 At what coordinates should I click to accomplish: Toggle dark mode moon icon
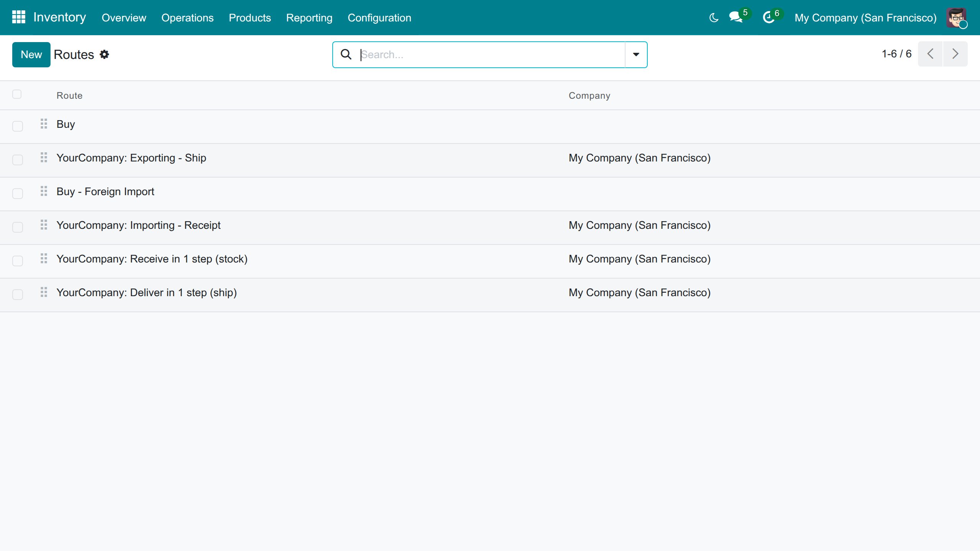[714, 18]
